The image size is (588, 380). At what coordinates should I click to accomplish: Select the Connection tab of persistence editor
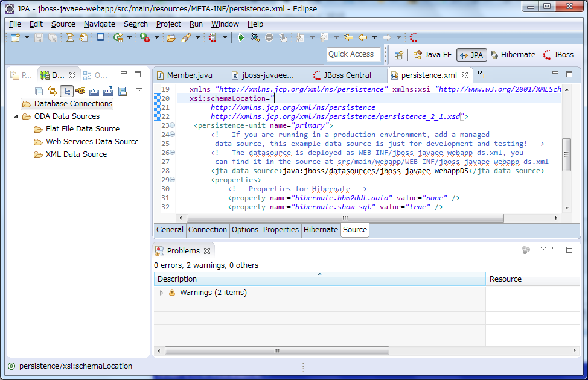click(207, 230)
